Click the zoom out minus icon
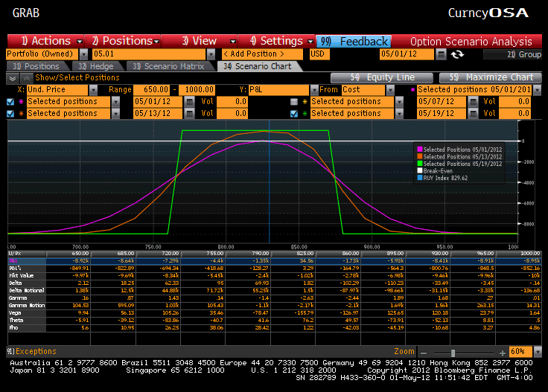The width and height of the screenshot is (548, 392). point(422,352)
